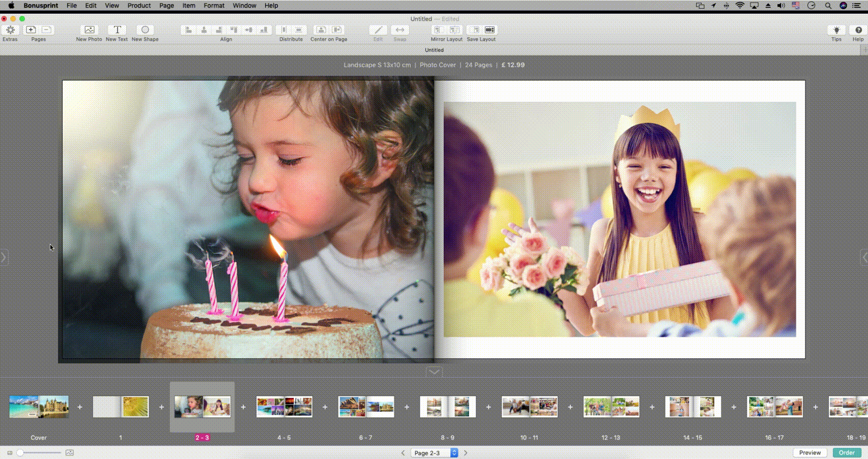The height and width of the screenshot is (459, 868).
Task: Click the fourth Align icon
Action: point(234,30)
